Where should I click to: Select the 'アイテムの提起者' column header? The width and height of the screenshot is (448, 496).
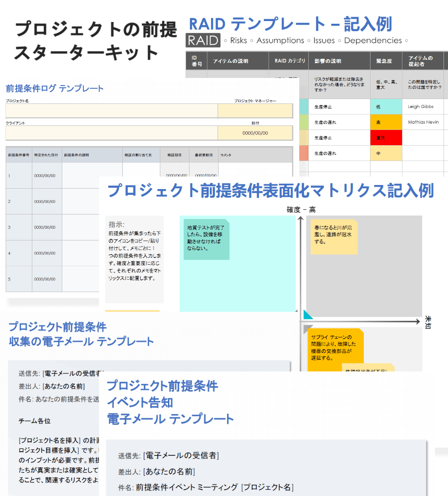423,61
